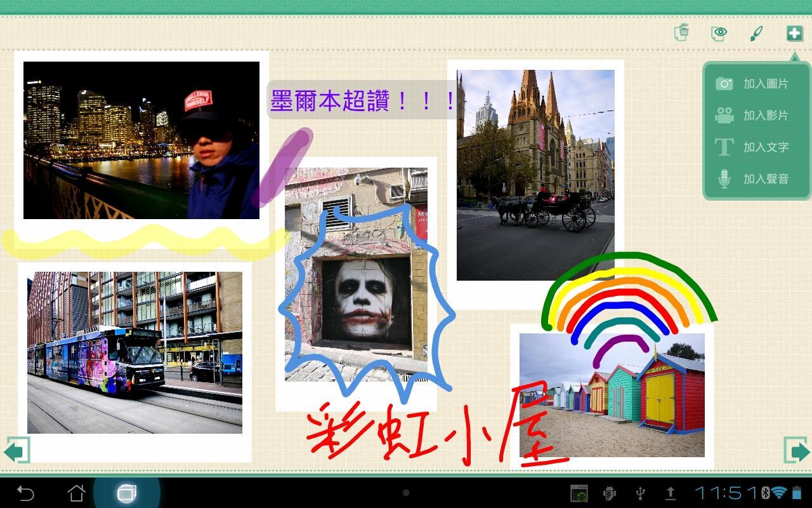Select the 墨爾本超讚 text box
Screen dimensions: 812x508
point(363,100)
